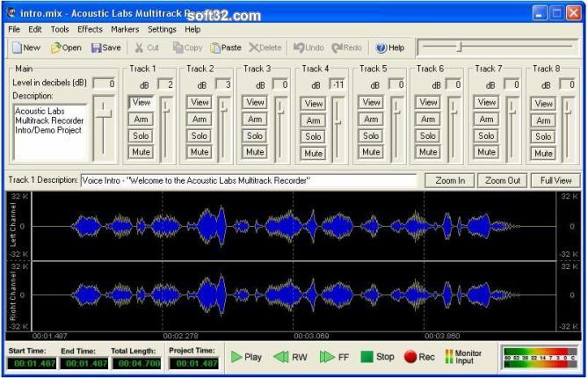Click the Zoom In button
This screenshot has height=378, width=588.
coord(450,180)
